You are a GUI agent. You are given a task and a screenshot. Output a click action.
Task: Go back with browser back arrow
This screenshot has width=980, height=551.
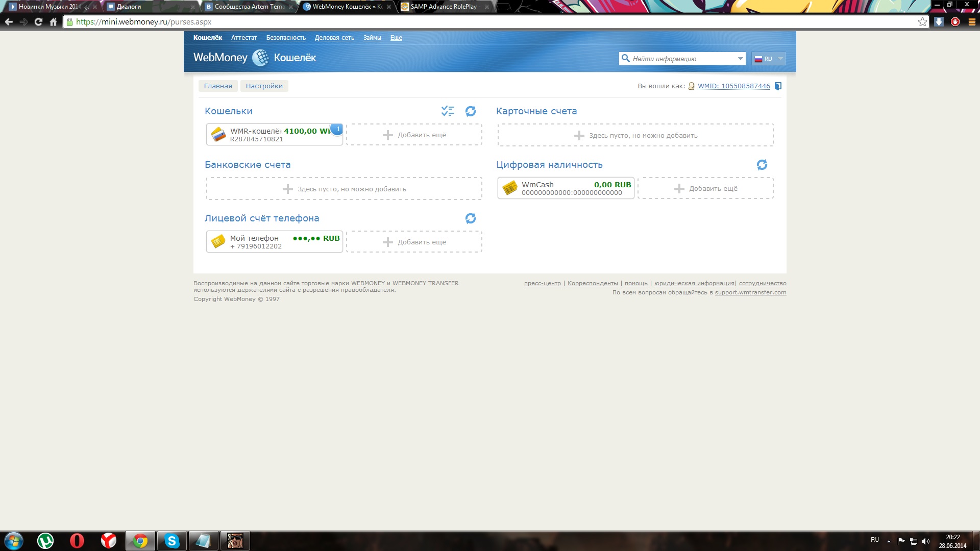coord(9,22)
